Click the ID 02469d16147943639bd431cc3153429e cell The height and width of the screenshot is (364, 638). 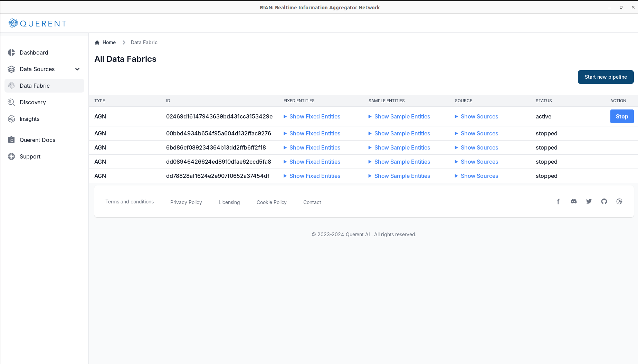point(219,116)
